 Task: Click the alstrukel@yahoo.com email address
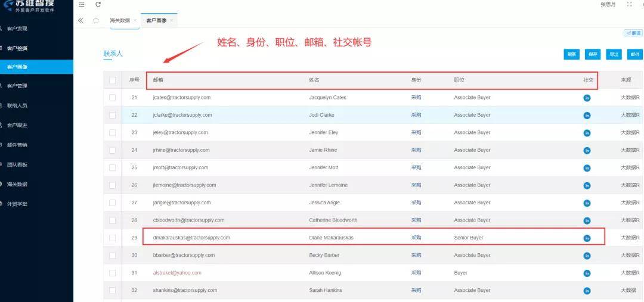(177, 273)
